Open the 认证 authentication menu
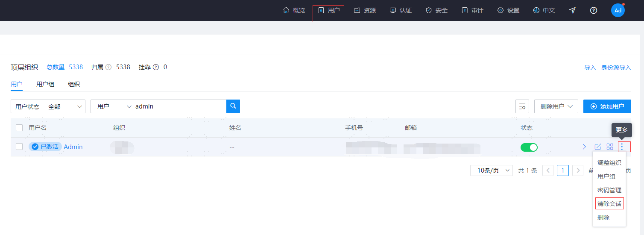The width and height of the screenshot is (644, 235). click(401, 10)
